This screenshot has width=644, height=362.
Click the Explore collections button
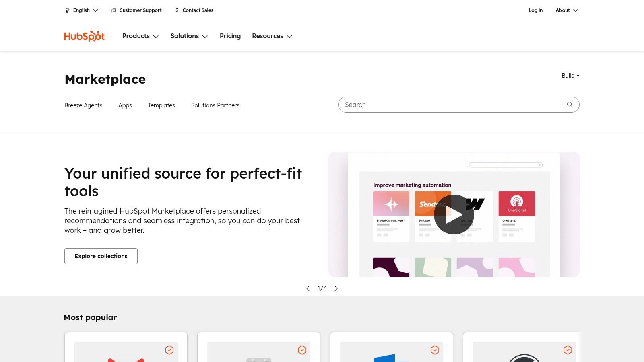click(101, 256)
